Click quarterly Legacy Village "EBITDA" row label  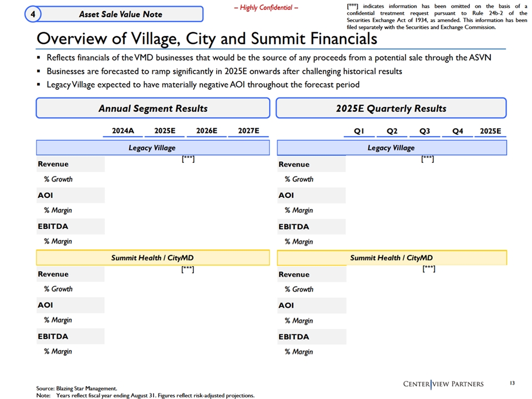tap(294, 227)
